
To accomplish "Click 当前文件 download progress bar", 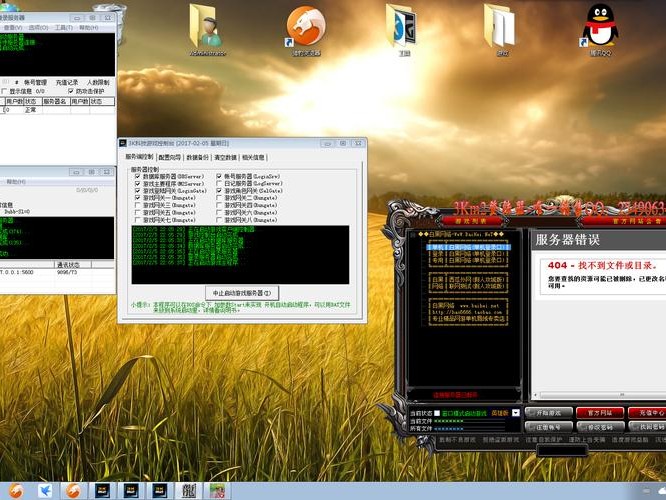I will tap(470, 421).
